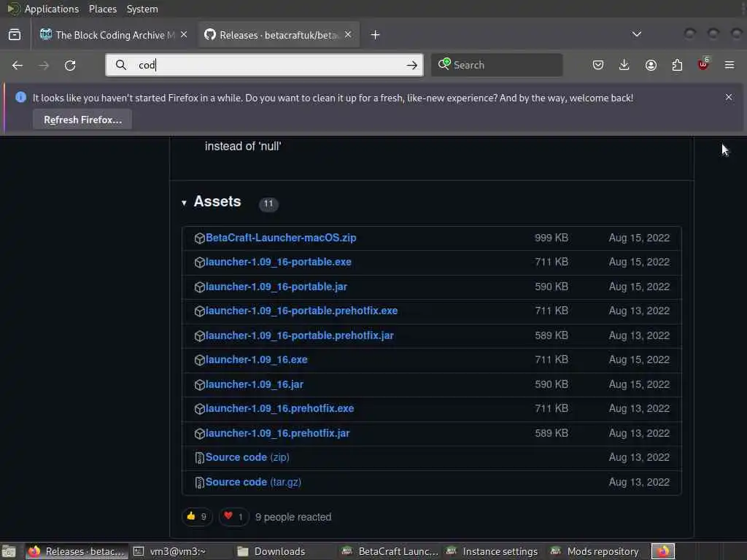
Task: Download launcher-1.09_16-portable.prehotfix.exe
Action: [301, 311]
